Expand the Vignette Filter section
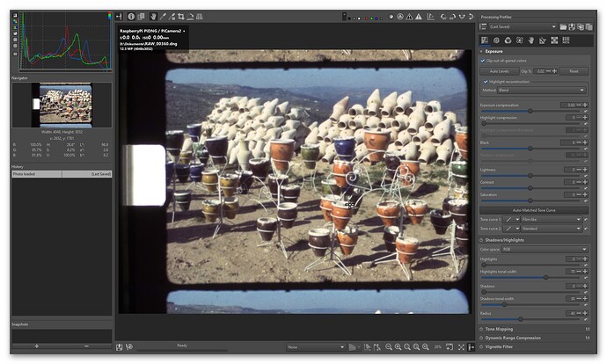 [499, 346]
